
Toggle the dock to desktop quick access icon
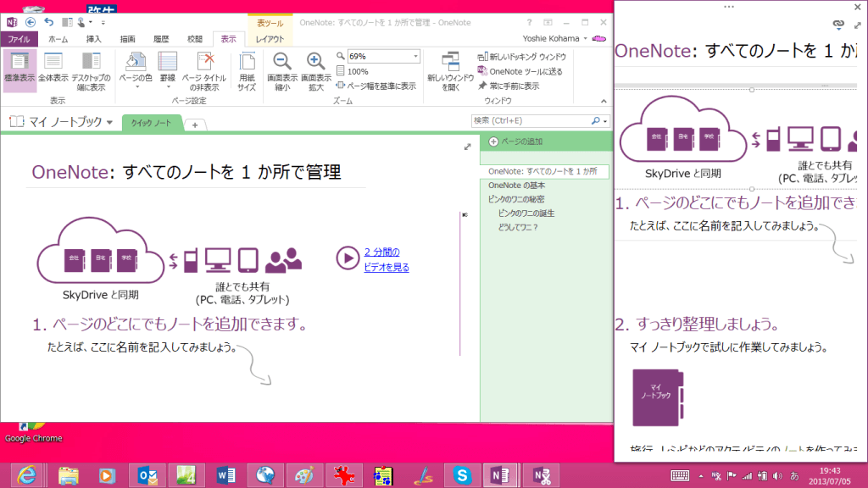coord(67,22)
